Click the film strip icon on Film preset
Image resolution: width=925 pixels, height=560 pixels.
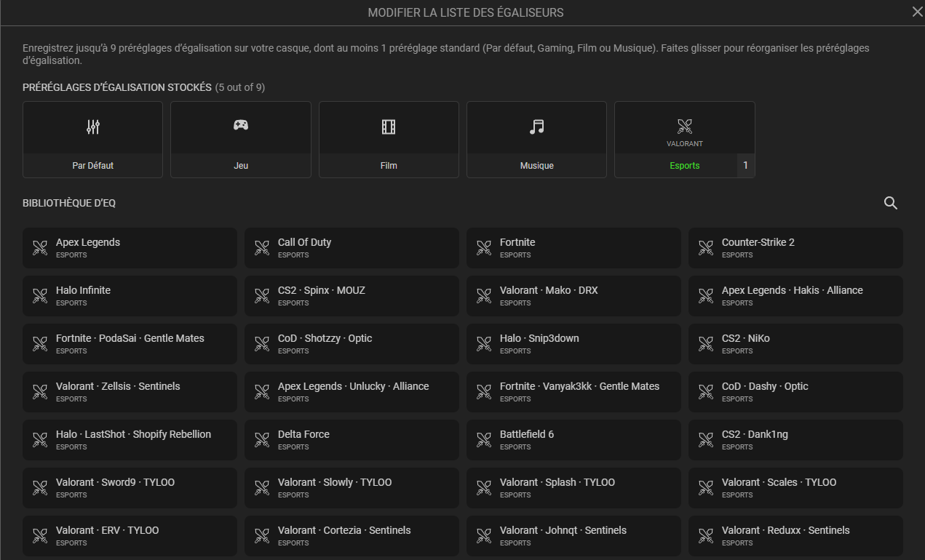tap(389, 127)
